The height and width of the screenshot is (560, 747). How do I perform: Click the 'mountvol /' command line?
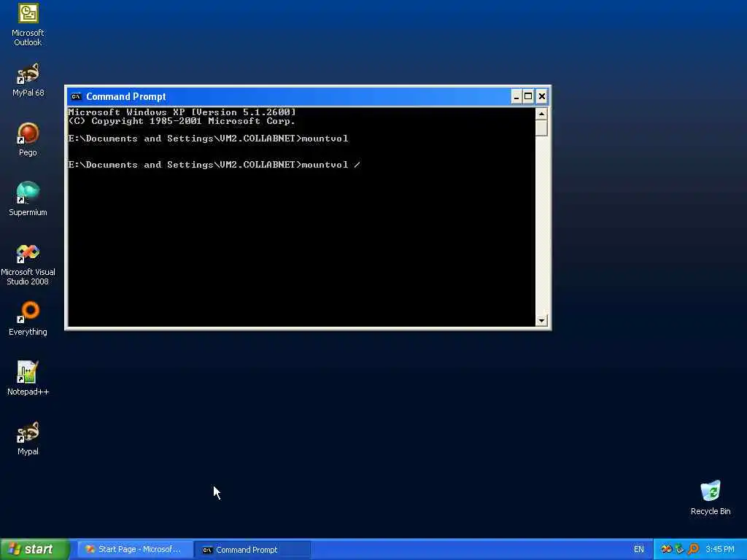pyautogui.click(x=214, y=165)
